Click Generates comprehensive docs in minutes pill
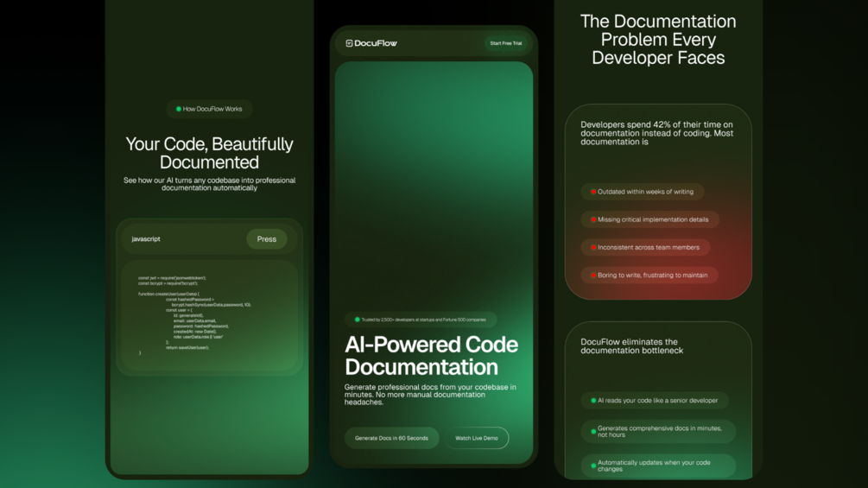Screen dimensions: 868x488 point(658,431)
